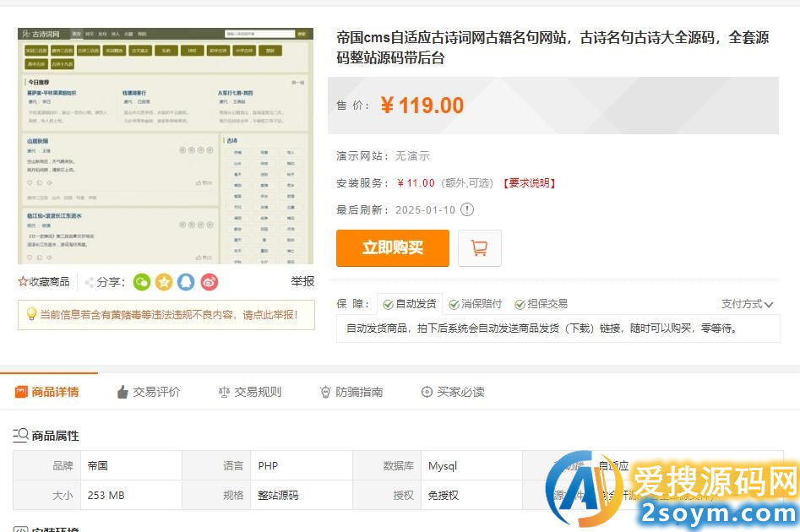Select the 担保交易 guarantee option
The image size is (800, 532).
[x=541, y=304]
